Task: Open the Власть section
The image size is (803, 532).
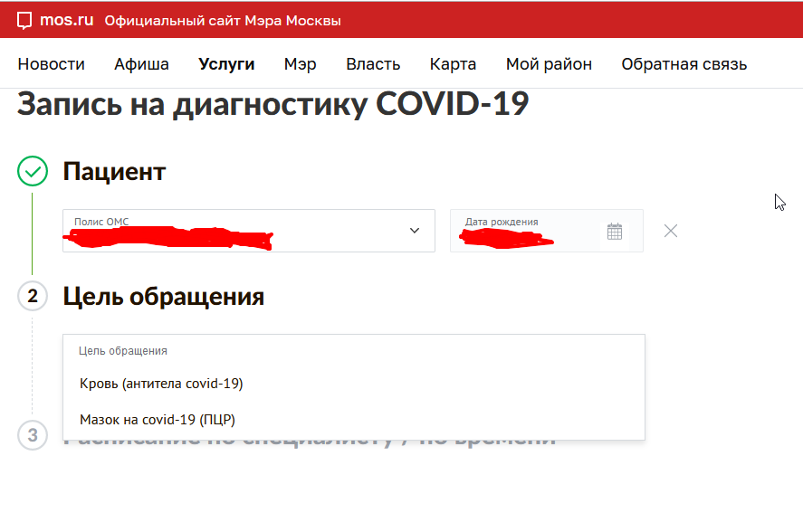Action: coord(373,64)
